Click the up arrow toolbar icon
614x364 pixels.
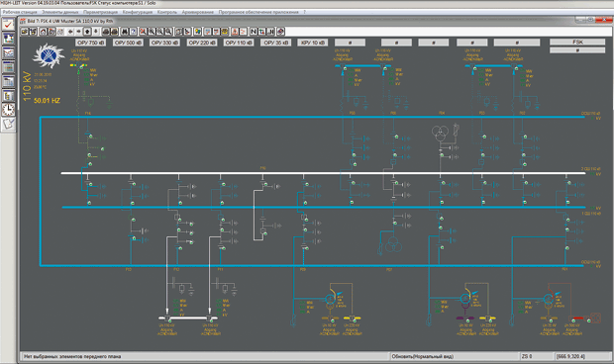(x=87, y=32)
